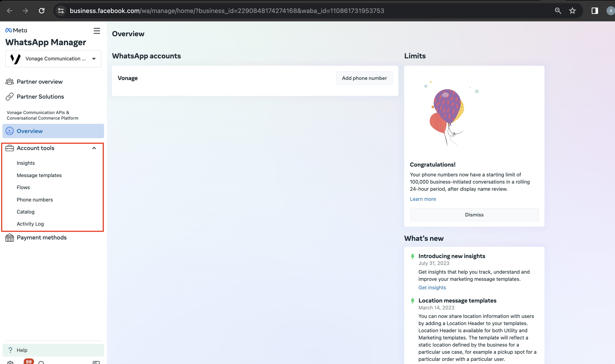Click the Payment methods bank icon
Screen dimensions: 615x364
pyautogui.click(x=10, y=238)
